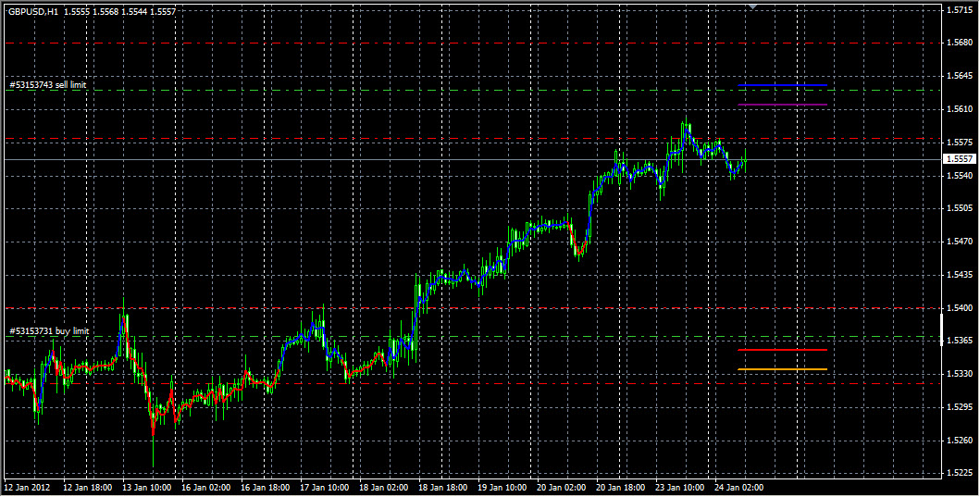Viewport: 980px width, 497px height.
Task: Click the 16 Jan 18:00 time axis label
Action: [265, 487]
